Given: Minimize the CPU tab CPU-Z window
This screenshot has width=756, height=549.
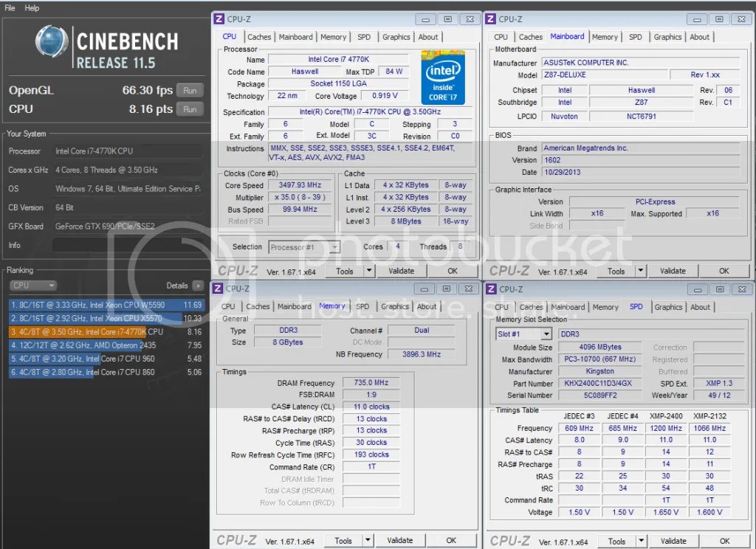Looking at the screenshot, I should [x=425, y=19].
